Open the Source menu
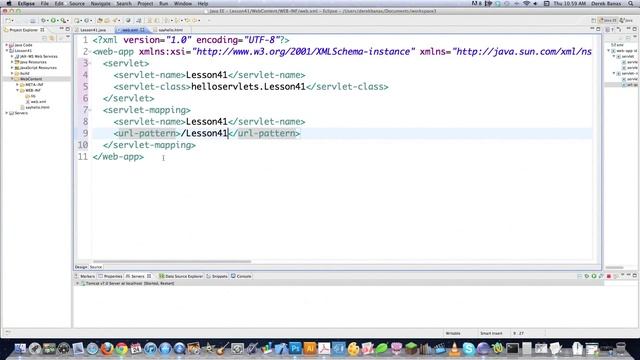The image size is (640, 360). pyautogui.click(x=77, y=4)
